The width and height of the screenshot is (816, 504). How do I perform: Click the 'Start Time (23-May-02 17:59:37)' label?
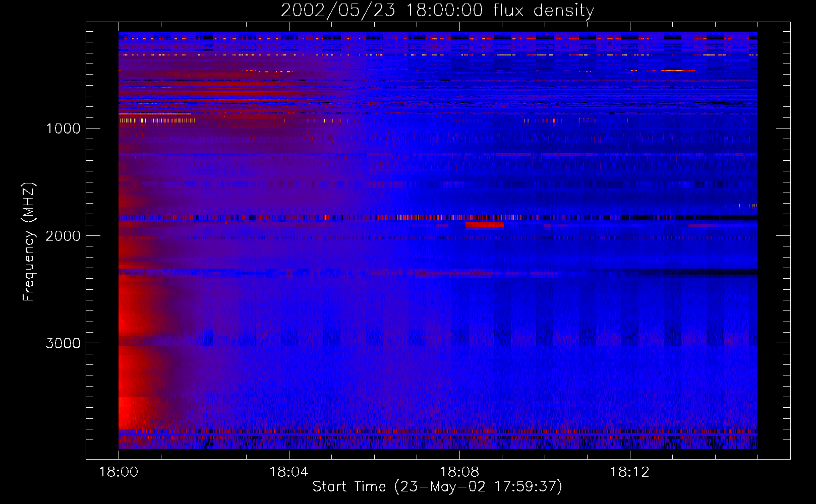pyautogui.click(x=437, y=487)
